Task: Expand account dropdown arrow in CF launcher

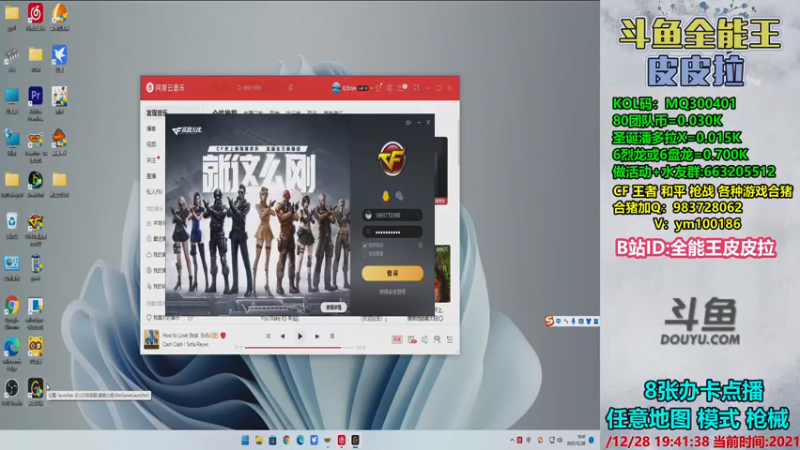Action: [418, 215]
